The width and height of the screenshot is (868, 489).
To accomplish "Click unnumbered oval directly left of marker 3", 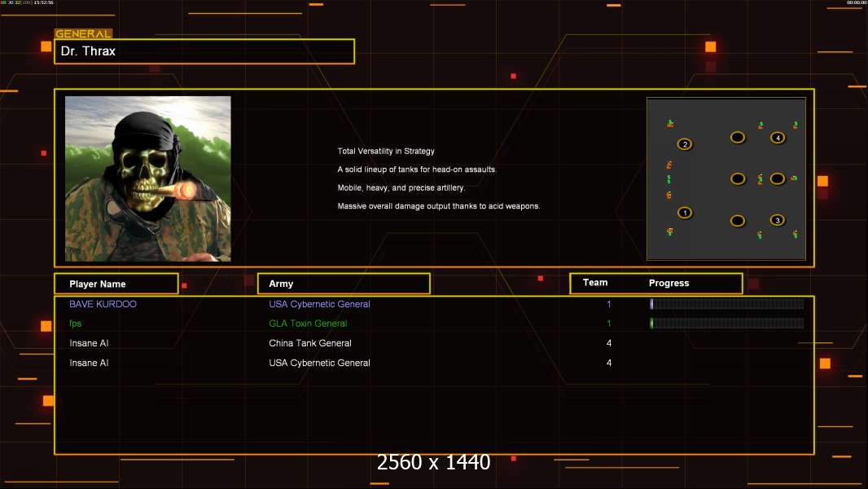I will 738,221.
